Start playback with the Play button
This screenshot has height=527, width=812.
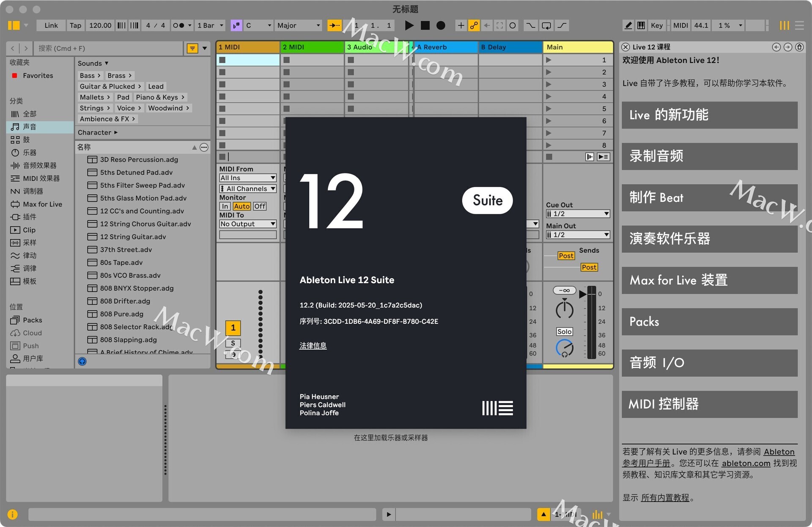pyautogui.click(x=409, y=25)
